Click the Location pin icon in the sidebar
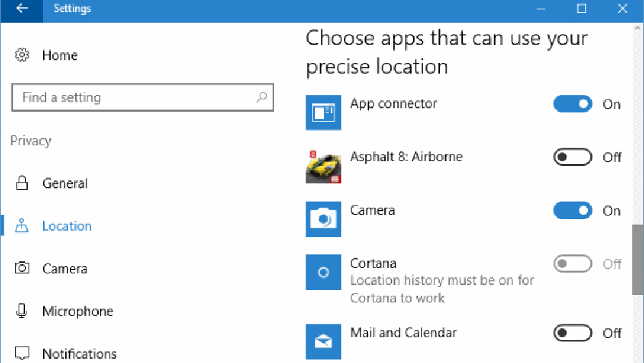The image size is (644, 363). tap(21, 226)
